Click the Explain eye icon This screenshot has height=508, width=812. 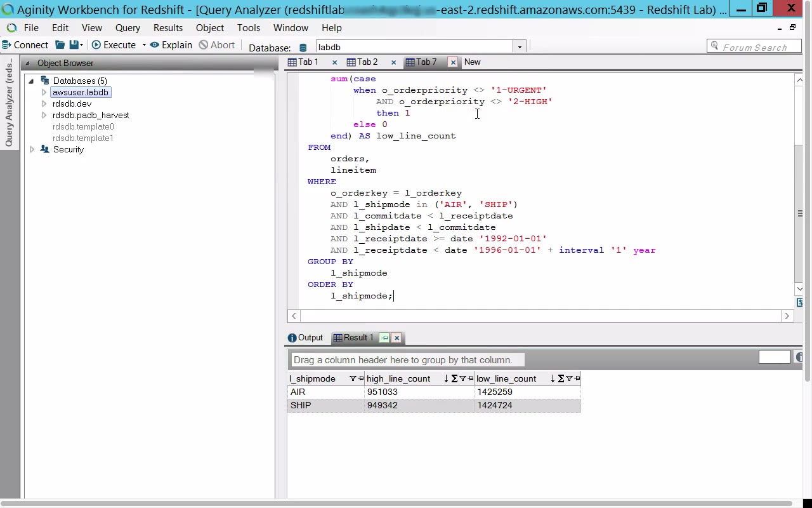pyautogui.click(x=155, y=45)
